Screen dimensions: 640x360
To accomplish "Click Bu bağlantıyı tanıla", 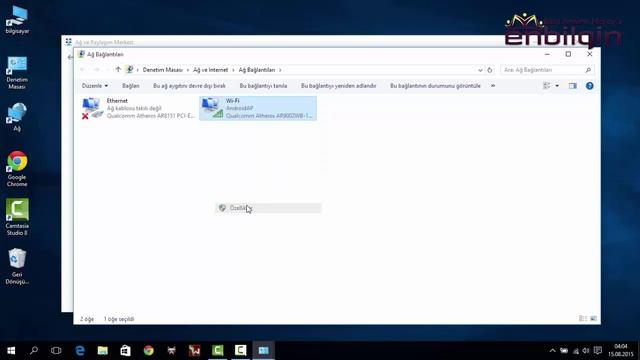I will (263, 86).
